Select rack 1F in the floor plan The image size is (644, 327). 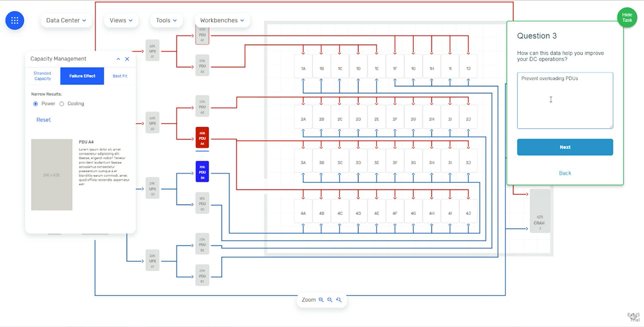395,67
